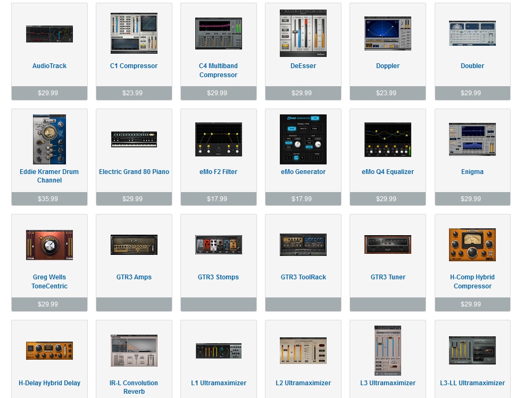This screenshot has height=398, width=532.
Task: Select the GTR3 Stomps pedalboard image
Action: [219, 245]
